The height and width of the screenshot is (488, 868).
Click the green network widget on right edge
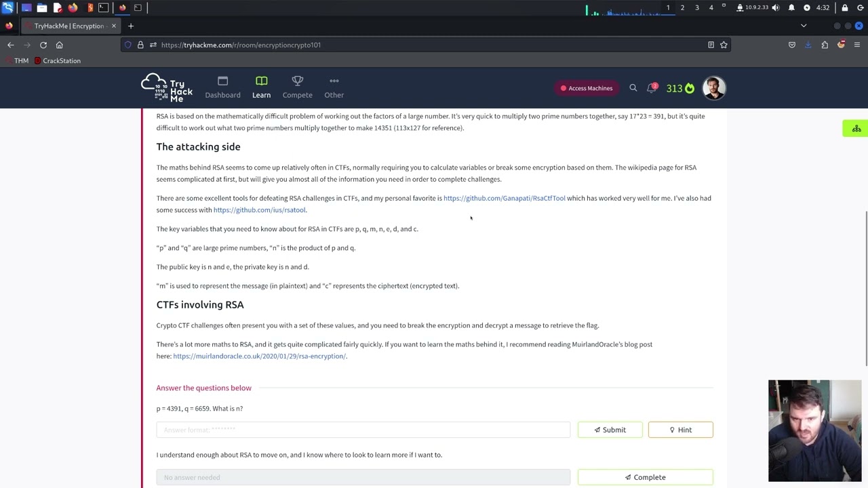[x=856, y=129]
